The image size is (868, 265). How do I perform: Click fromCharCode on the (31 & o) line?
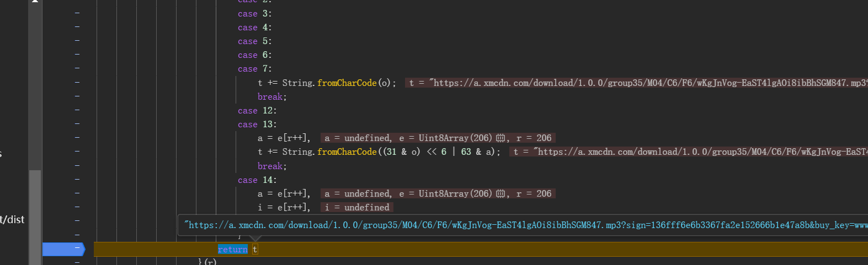point(347,152)
